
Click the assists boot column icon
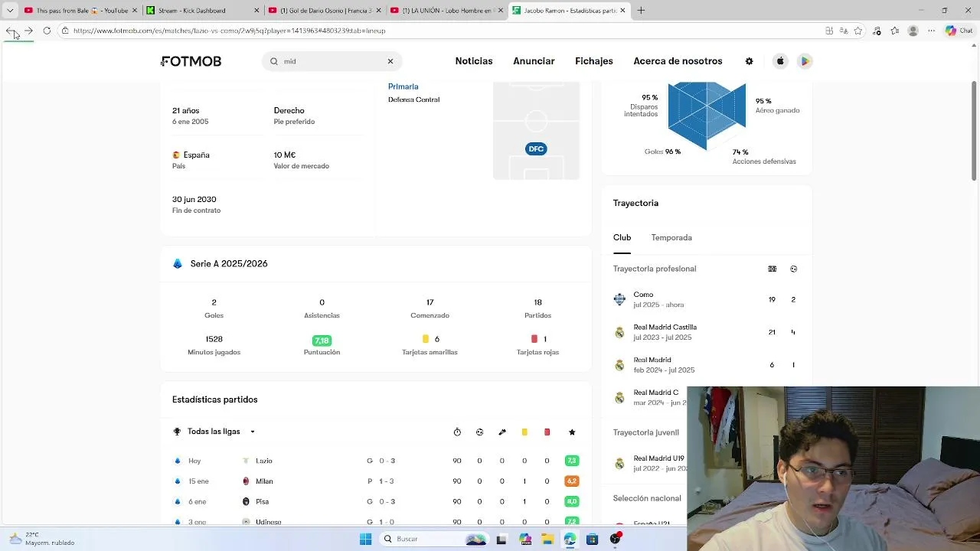(x=502, y=432)
